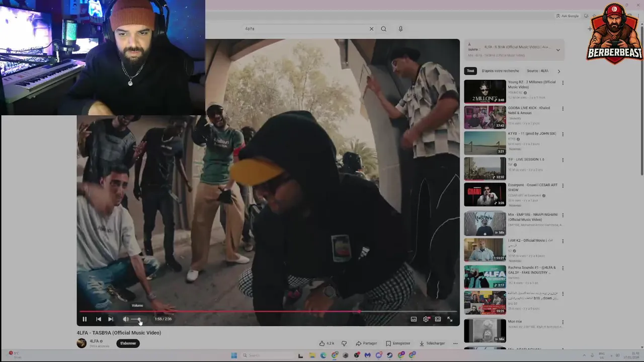Open Steam from the taskbar

pyautogui.click(x=389, y=355)
